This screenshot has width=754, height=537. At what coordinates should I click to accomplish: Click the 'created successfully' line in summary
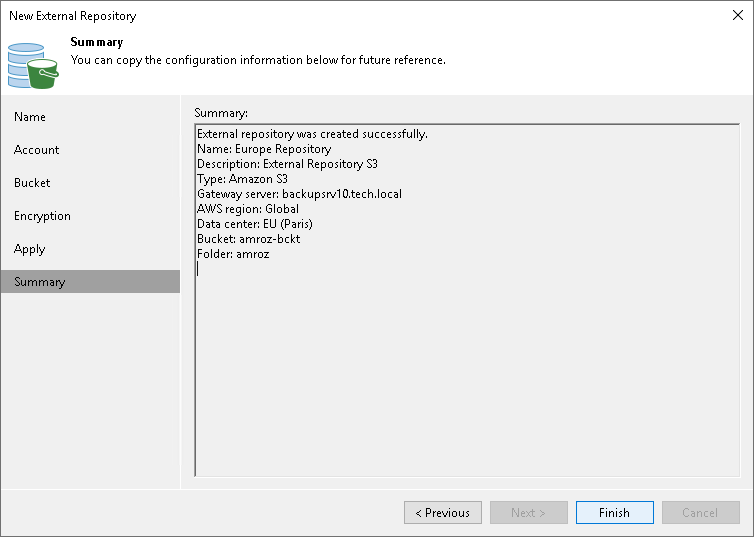tap(312, 134)
